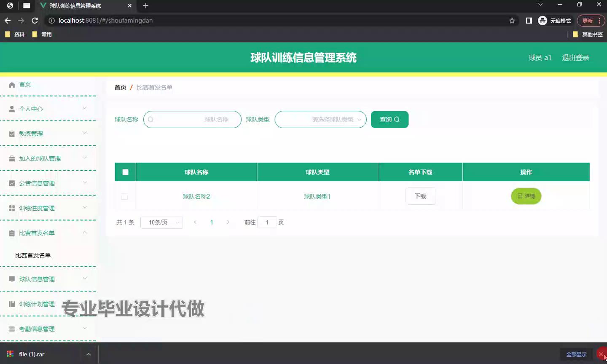Check the row checkbox for 球队名称2
This screenshot has height=364, width=607.
[x=124, y=197]
